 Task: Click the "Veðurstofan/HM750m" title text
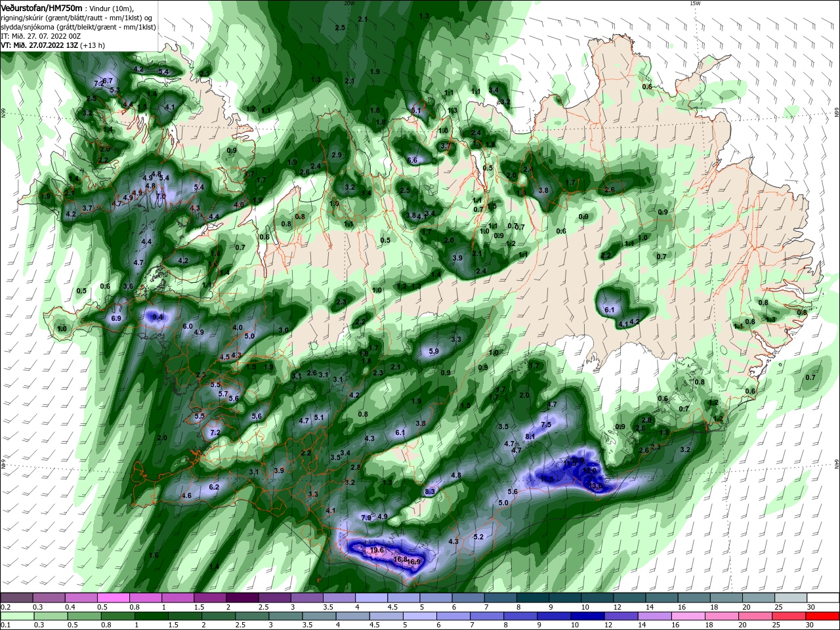click(x=41, y=7)
